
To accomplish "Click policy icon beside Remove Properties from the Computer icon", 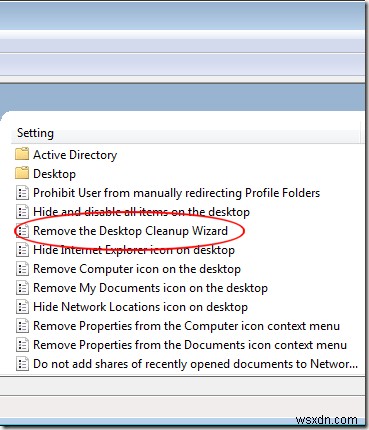I will click(22, 326).
